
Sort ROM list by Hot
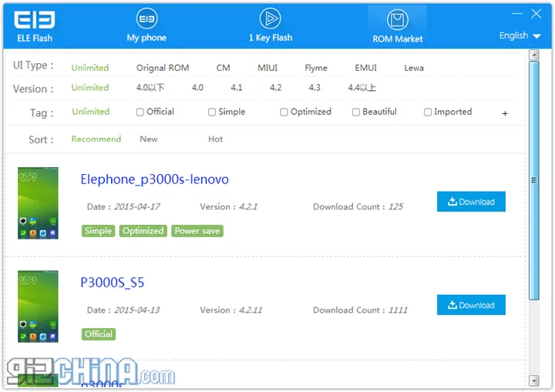tap(215, 139)
